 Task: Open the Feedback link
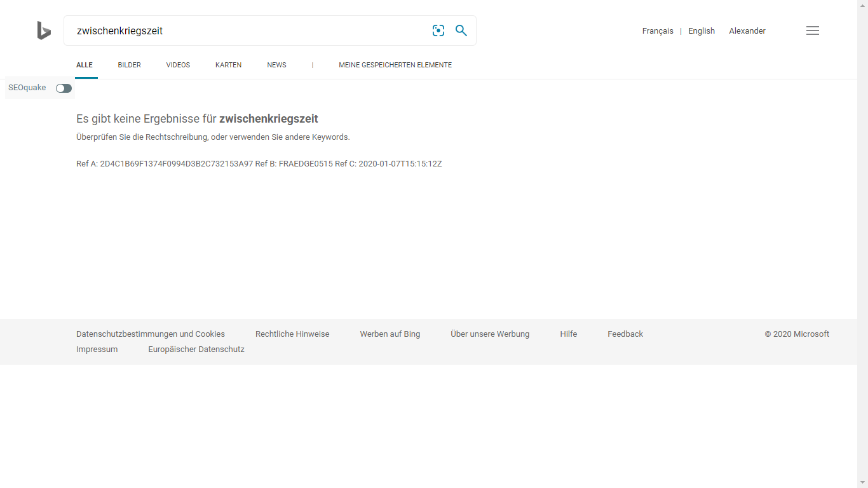[x=625, y=334]
